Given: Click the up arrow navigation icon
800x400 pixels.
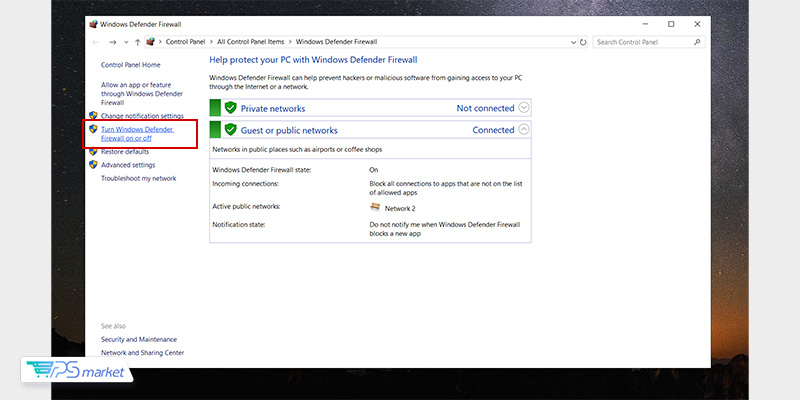Looking at the screenshot, I should [138, 42].
